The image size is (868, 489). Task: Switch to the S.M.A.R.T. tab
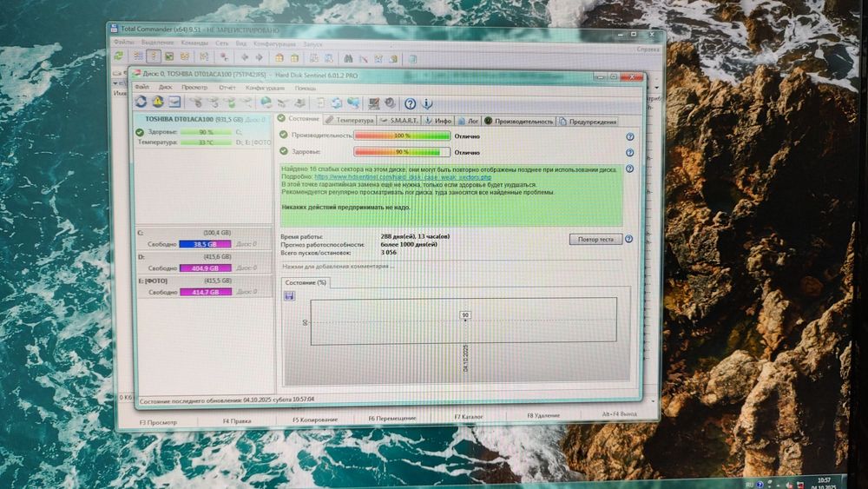[399, 120]
